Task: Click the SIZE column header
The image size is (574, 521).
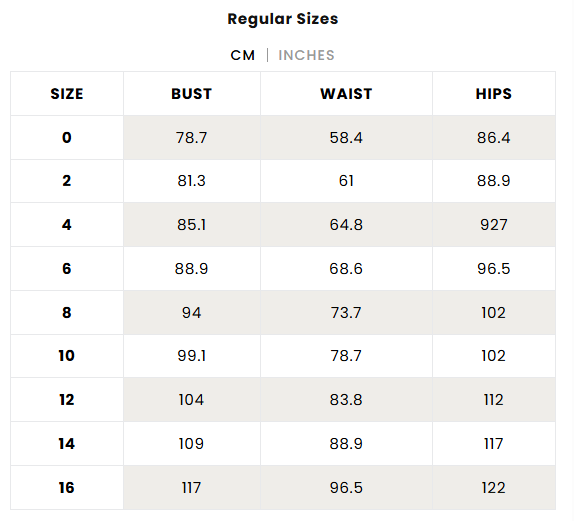Action: tap(67, 94)
